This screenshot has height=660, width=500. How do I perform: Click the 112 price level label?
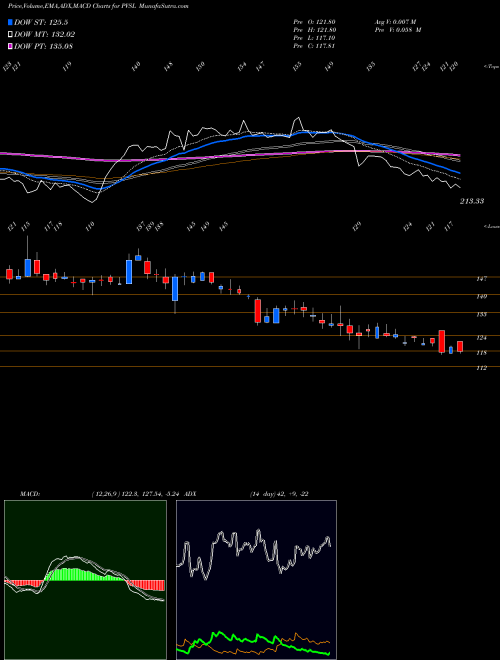(x=482, y=368)
